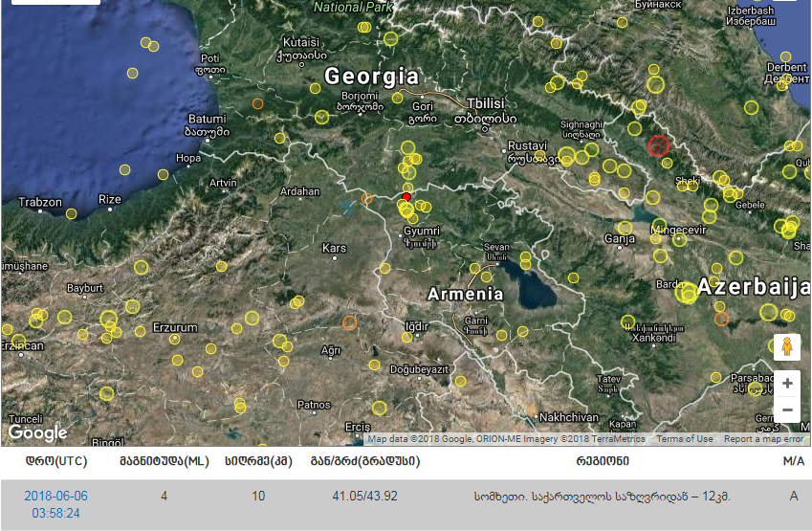Screen dimensions: 812x531
Task: Click the orange earthquake circle northeast of Batumi
Action: 257,103
